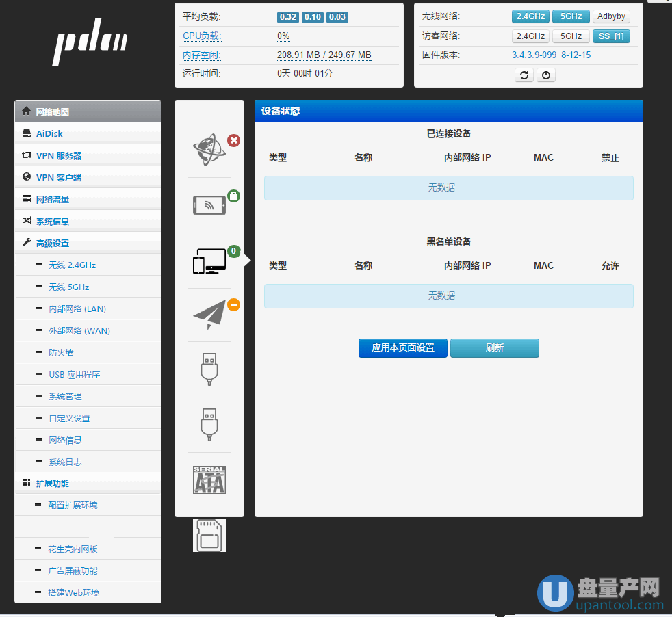Image resolution: width=672 pixels, height=617 pixels.
Task: Open 网络信息 page
Action: tap(88, 440)
